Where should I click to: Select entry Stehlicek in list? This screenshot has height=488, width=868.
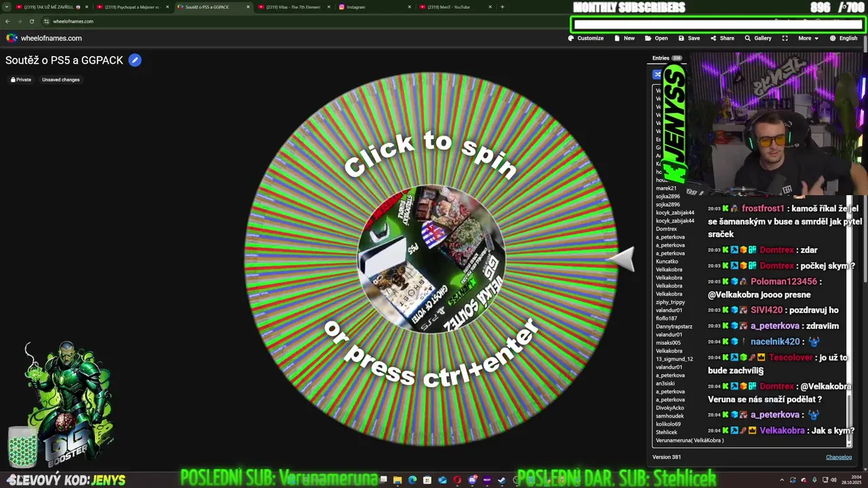(x=666, y=432)
